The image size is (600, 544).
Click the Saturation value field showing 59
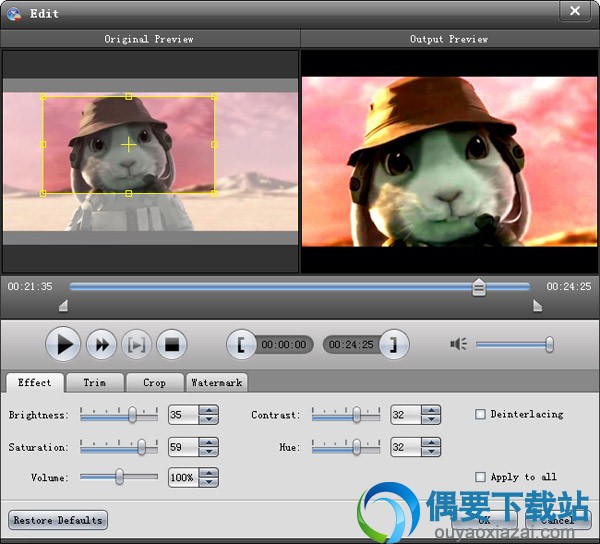tap(184, 447)
